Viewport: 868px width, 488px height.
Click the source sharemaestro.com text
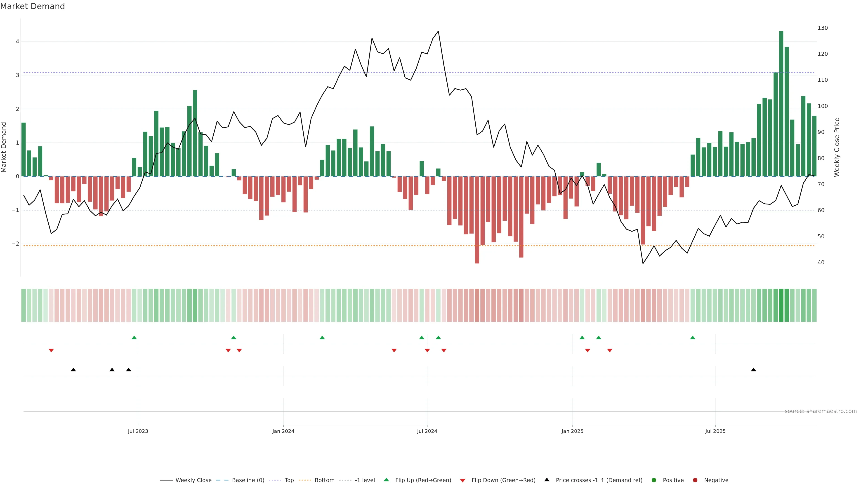click(821, 411)
